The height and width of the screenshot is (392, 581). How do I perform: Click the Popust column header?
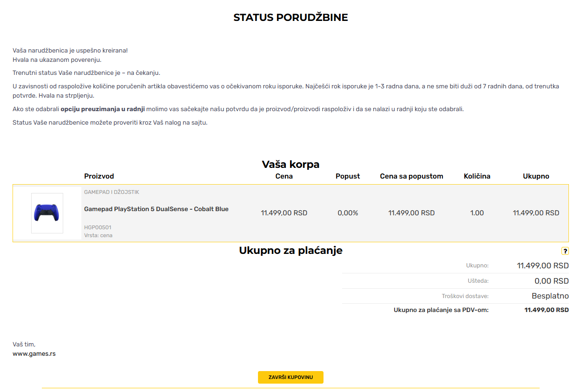tap(348, 176)
